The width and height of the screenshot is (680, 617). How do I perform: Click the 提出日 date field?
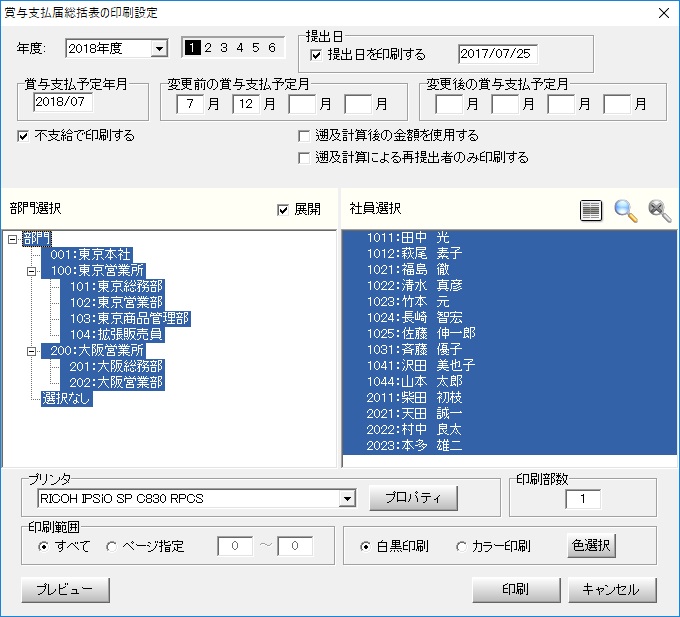[x=497, y=54]
